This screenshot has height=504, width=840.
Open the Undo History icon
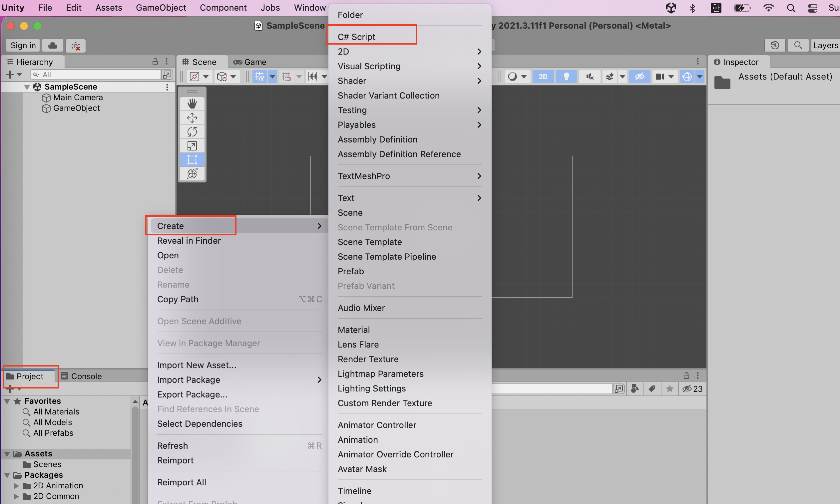775,45
